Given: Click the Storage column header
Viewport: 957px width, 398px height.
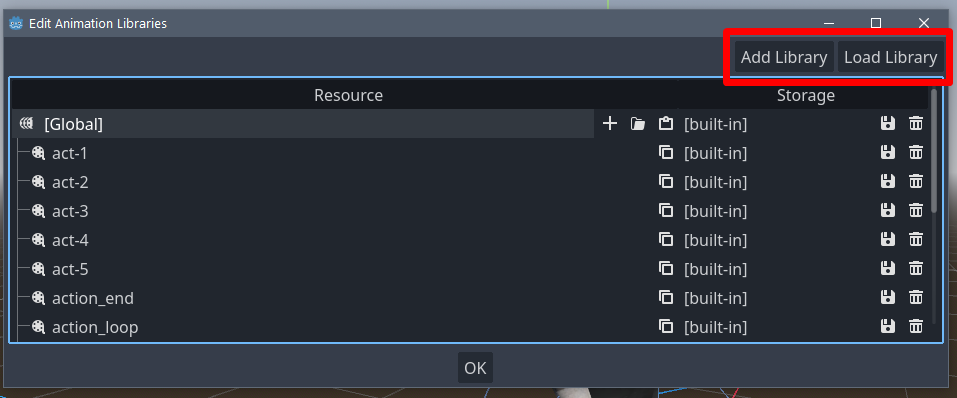Looking at the screenshot, I should 805,95.
